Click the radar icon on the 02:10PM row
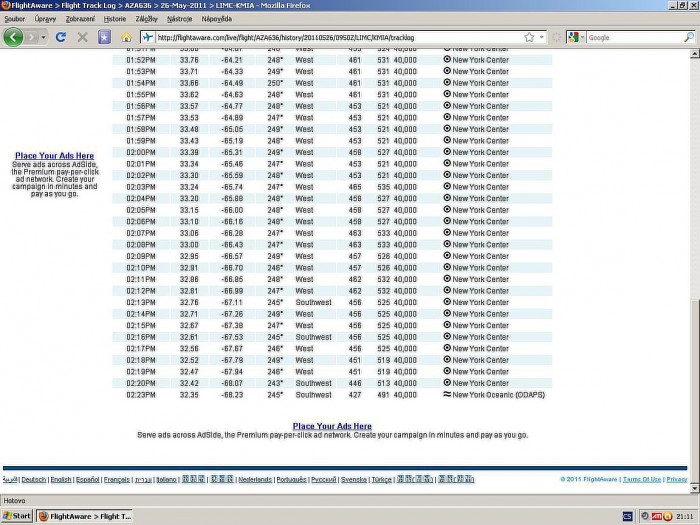 coord(447,267)
